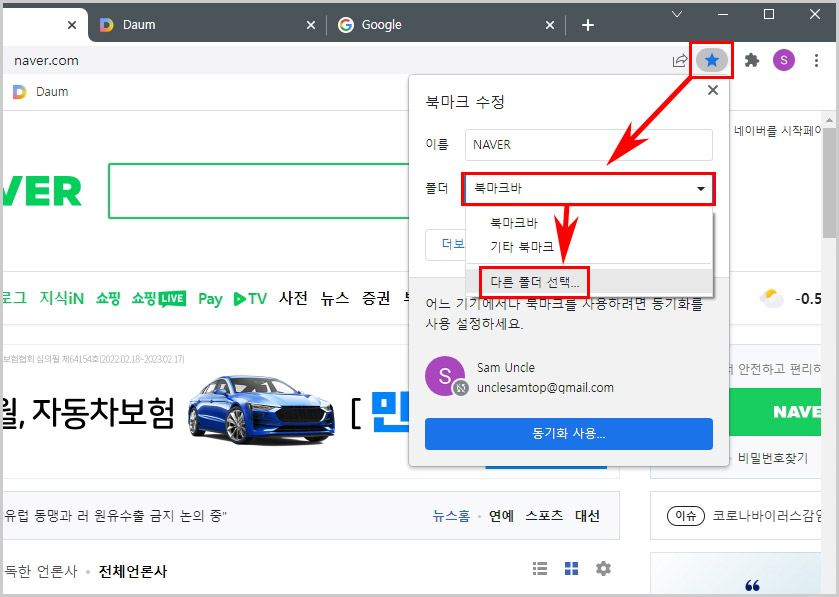The width and height of the screenshot is (839, 597).
Task: Open the Naver Pay link
Action: click(210, 298)
